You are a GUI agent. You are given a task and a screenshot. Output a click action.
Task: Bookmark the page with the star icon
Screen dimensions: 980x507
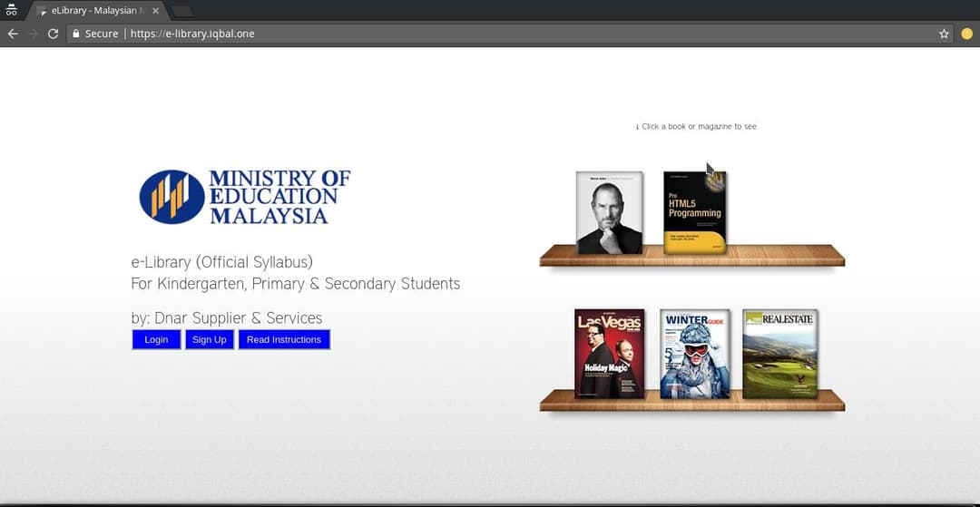[944, 34]
